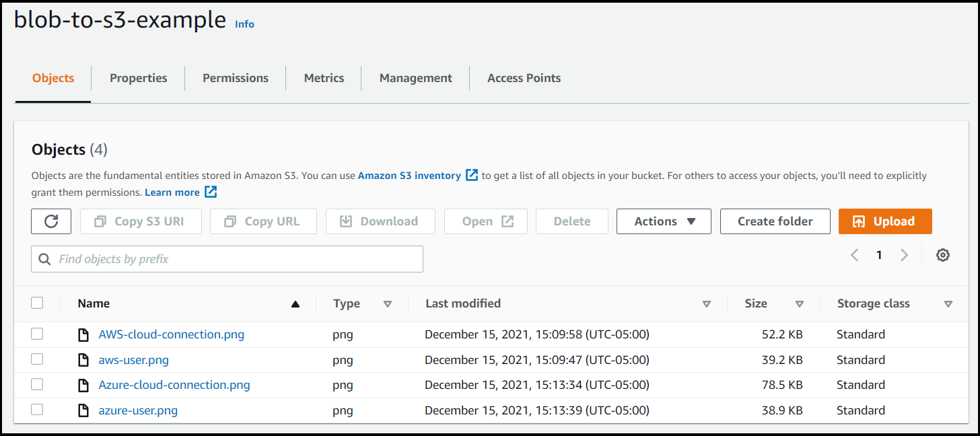Select the aws-user.png row checkbox
This screenshot has height=436, width=980.
[37, 360]
